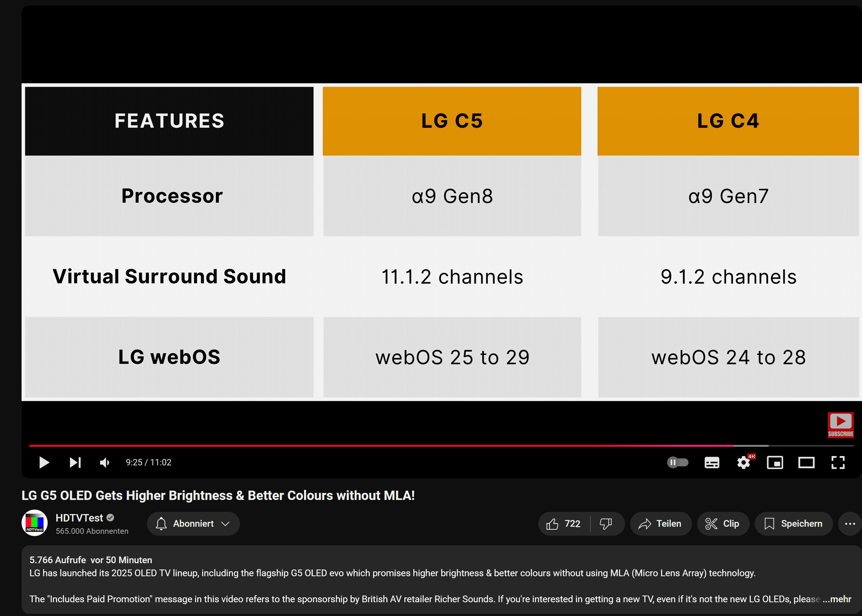
Task: Enable miniplayer mode
Action: pos(775,462)
